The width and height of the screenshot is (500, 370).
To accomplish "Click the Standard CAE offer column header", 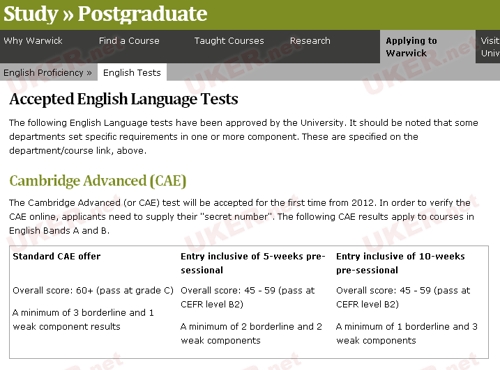I will point(57,256).
